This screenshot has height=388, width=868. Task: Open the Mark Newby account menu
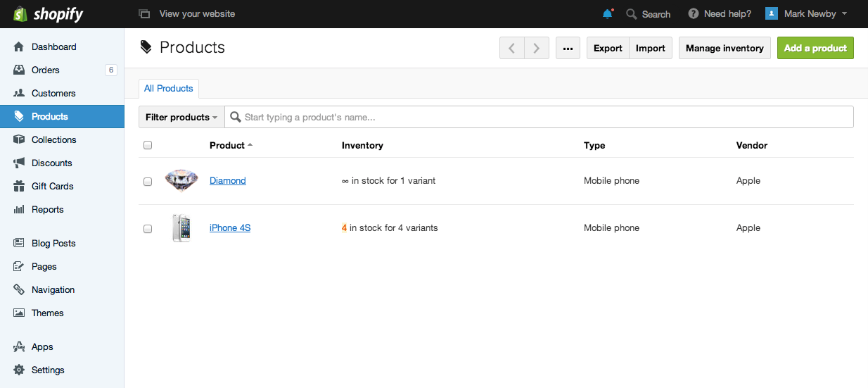806,13
